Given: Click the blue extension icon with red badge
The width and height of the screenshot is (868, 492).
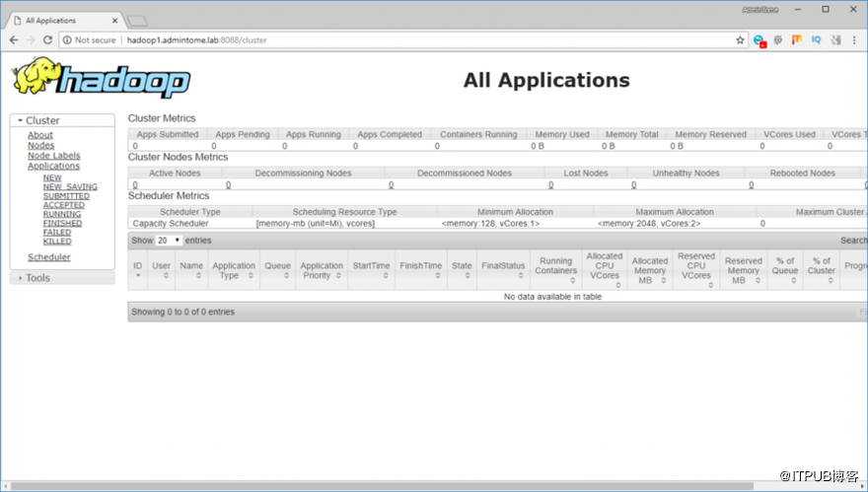Looking at the screenshot, I should coord(759,40).
